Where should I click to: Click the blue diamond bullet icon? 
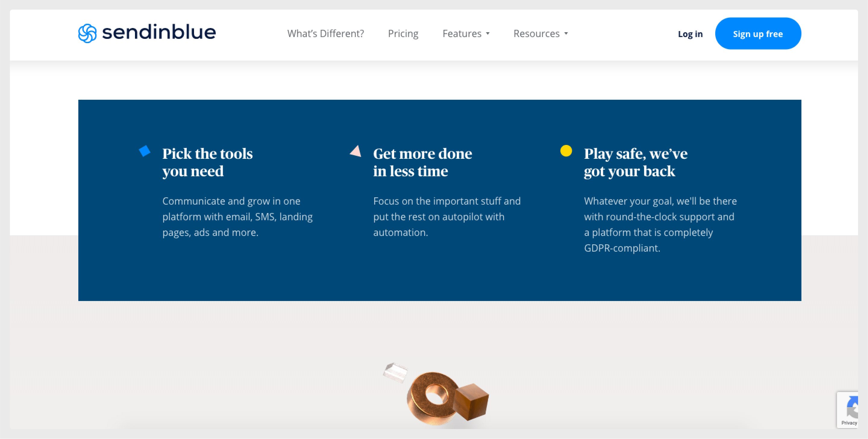click(x=145, y=151)
